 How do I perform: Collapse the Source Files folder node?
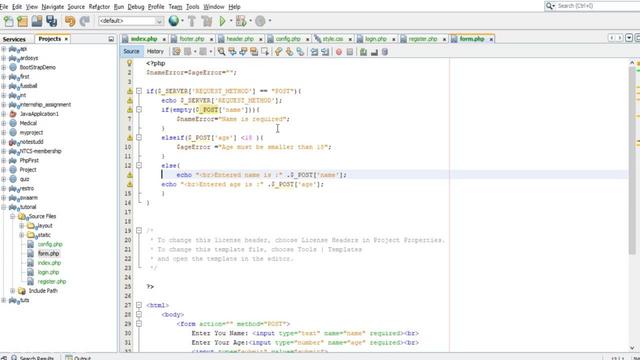point(13,216)
